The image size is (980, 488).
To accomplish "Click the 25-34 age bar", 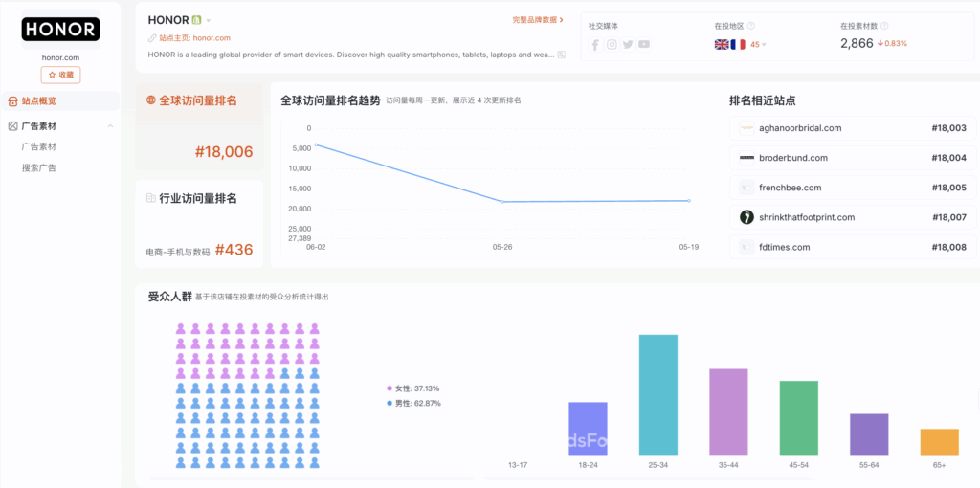I will pyautogui.click(x=658, y=395).
